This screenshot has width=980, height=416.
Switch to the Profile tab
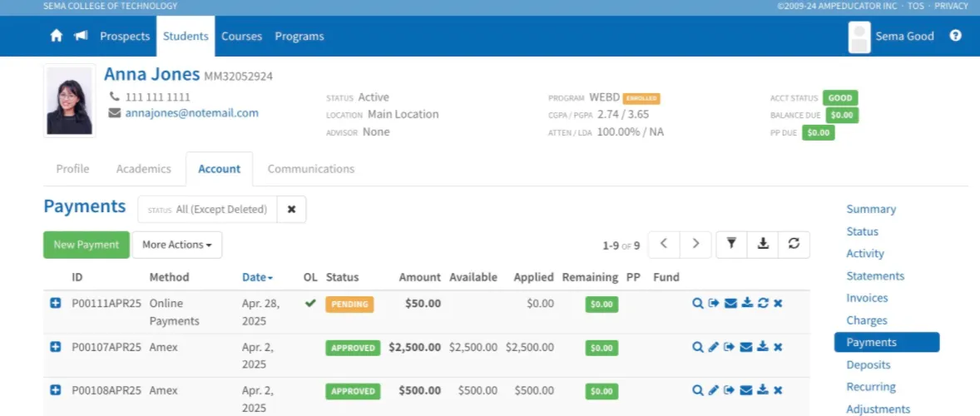[72, 169]
